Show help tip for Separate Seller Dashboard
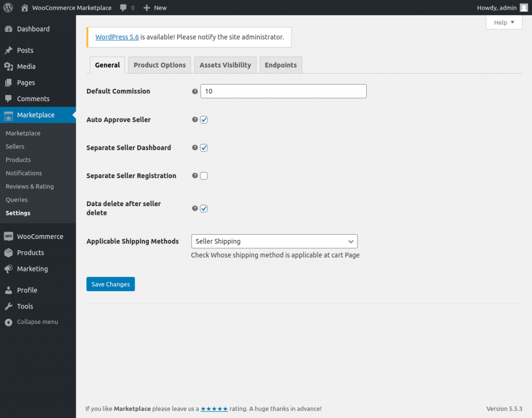Image resolution: width=532 pixels, height=418 pixels. click(x=195, y=147)
